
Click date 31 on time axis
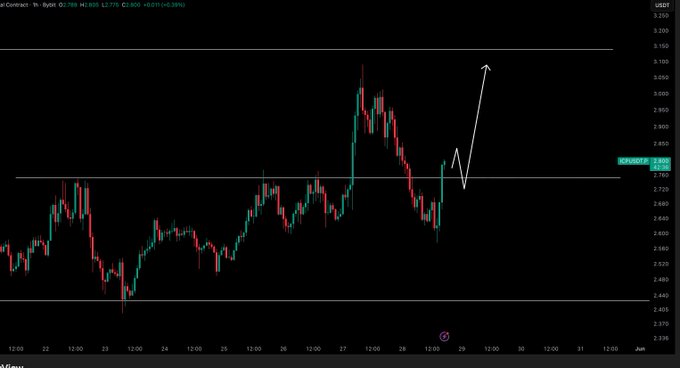(580, 348)
